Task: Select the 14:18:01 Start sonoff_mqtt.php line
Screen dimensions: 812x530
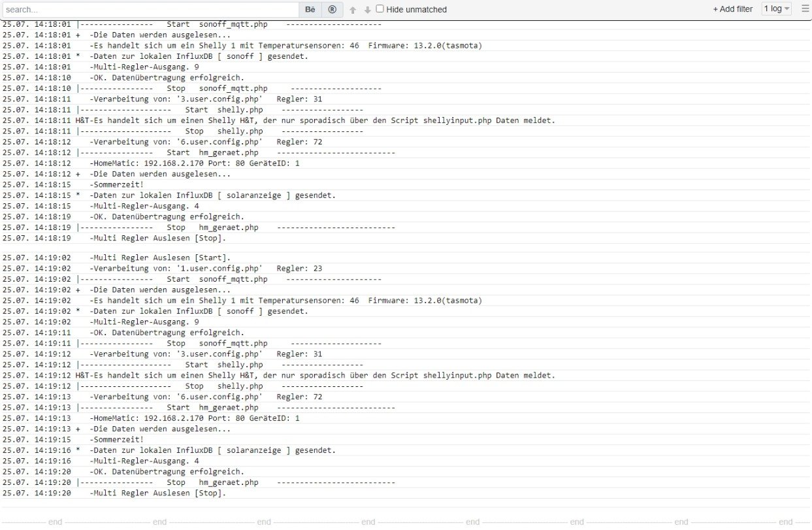Action: (229, 24)
